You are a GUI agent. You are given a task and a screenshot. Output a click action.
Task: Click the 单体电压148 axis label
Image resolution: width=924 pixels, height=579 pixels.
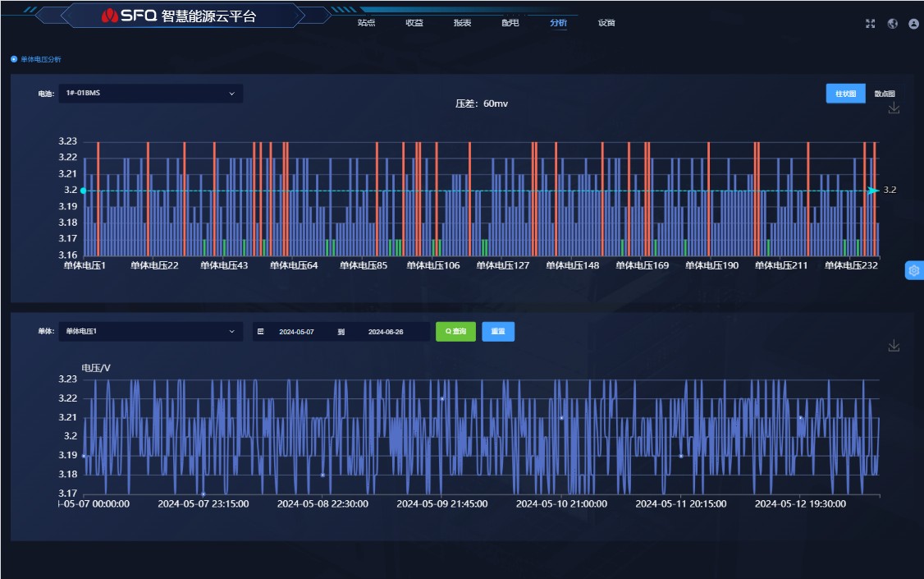[572, 265]
